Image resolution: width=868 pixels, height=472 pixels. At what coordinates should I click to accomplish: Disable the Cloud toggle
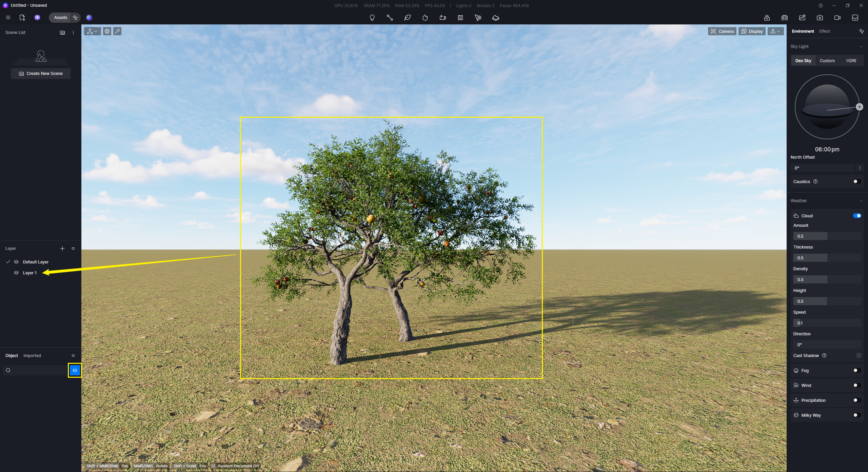point(857,216)
